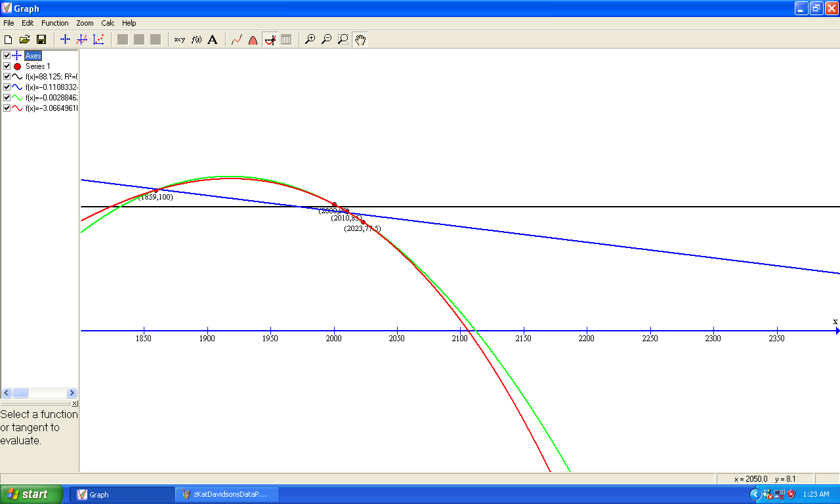Hide the f(x)=88.125 trendline function

(x=7, y=77)
